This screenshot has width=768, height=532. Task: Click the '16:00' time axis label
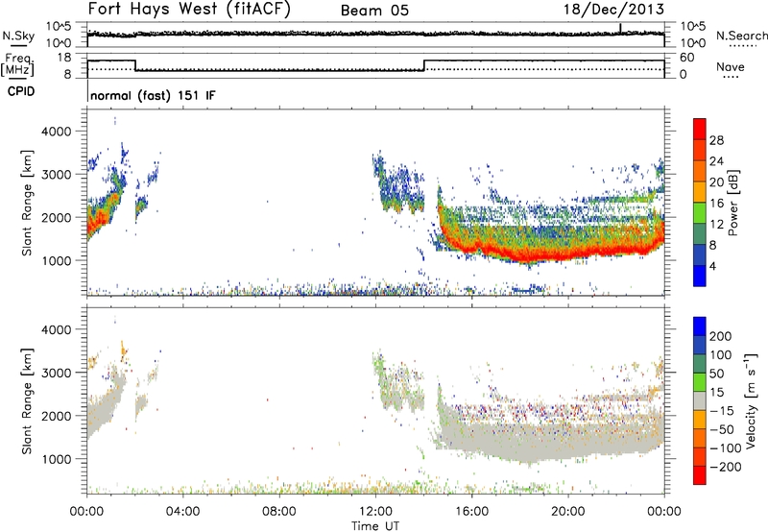pos(471,512)
